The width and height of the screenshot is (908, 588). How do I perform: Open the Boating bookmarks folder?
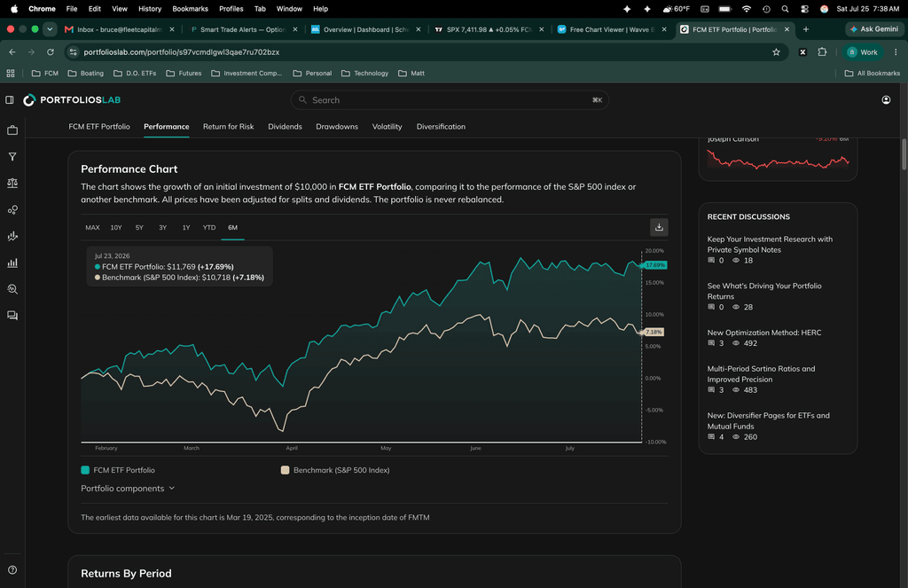(x=86, y=73)
